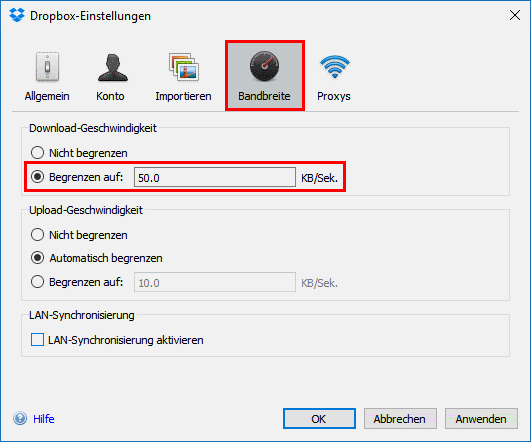Screen dimensions: 531x442
Task: Select upload 'Nicht begrenzen' radio button
Action: (37, 235)
